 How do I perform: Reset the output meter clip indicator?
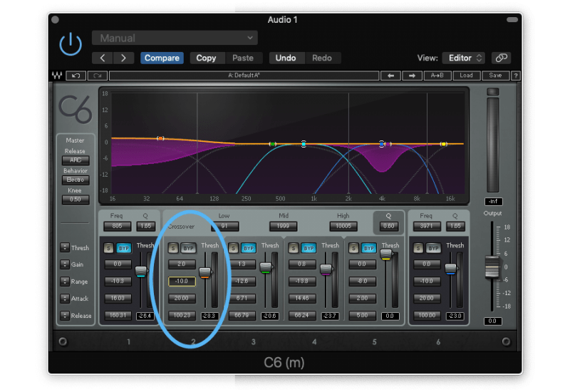493,92
